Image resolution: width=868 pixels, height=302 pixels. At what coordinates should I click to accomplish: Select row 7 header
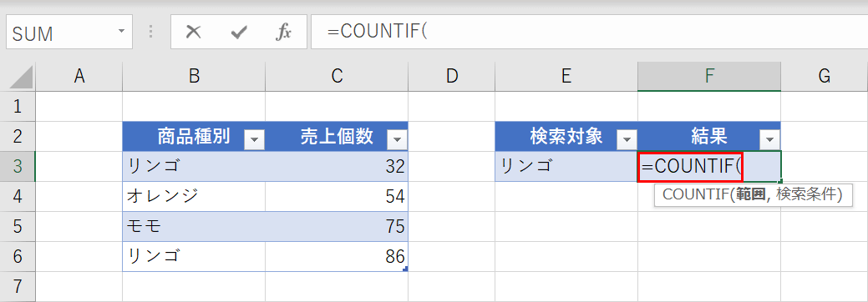18,286
